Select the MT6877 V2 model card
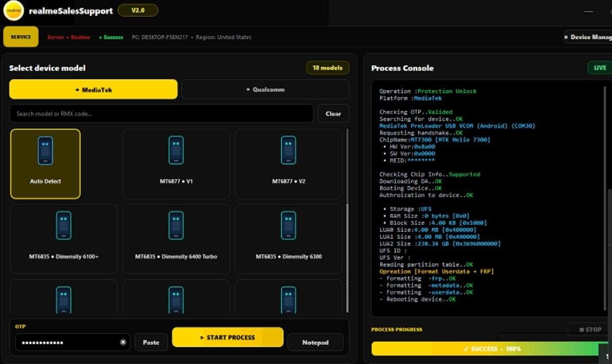The width and height of the screenshot is (612, 364). tap(288, 164)
